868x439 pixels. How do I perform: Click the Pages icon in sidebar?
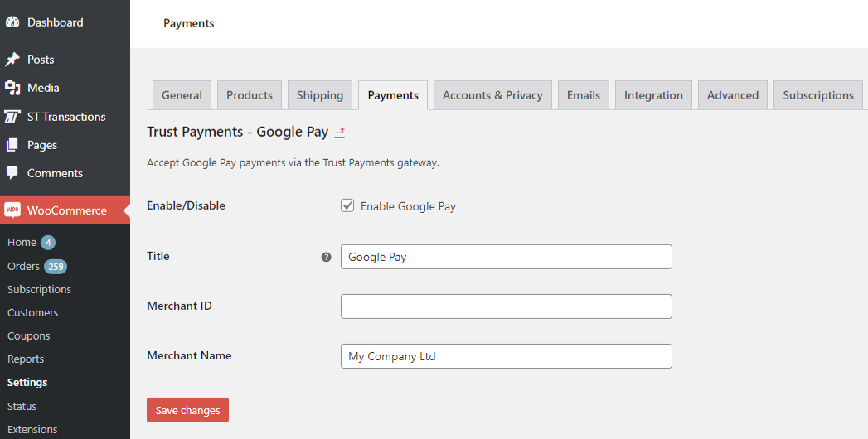coord(12,145)
